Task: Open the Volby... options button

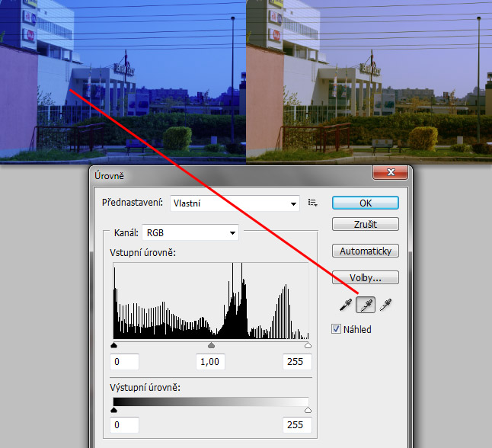Action: (x=365, y=277)
